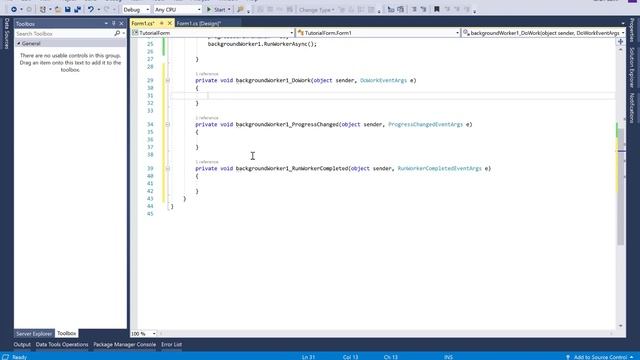
Task: Click the Save All icon
Action: (77, 9)
